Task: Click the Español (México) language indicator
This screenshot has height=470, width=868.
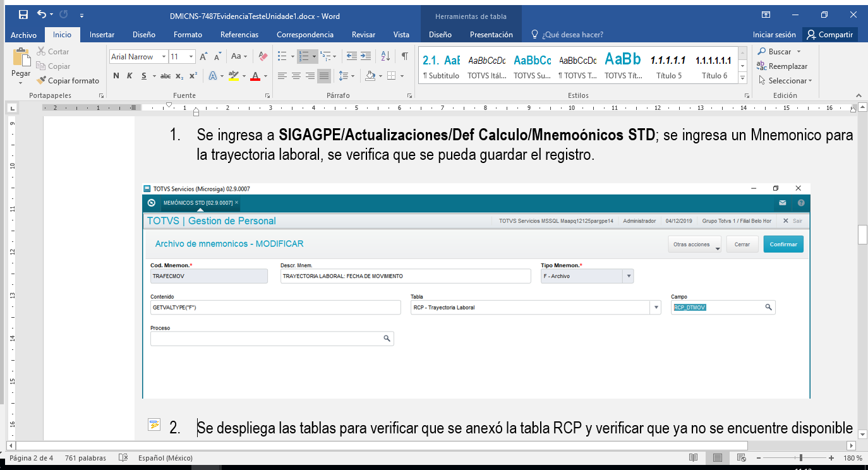Action: click(166, 458)
